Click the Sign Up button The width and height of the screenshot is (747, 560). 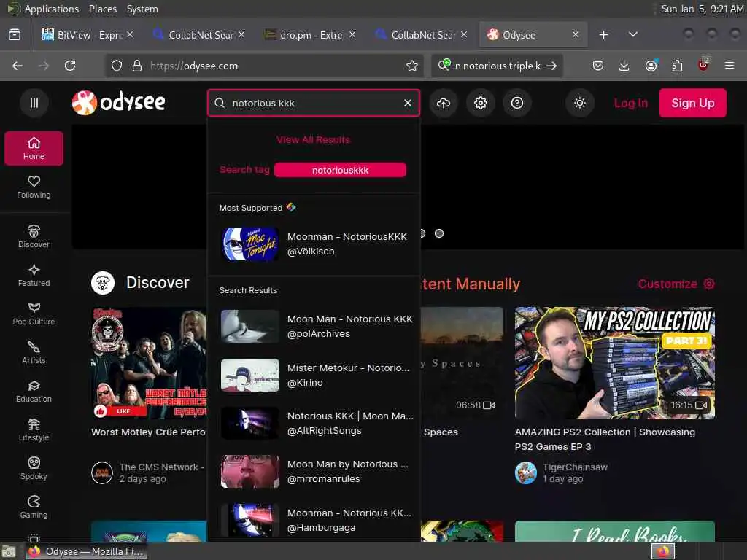click(693, 103)
